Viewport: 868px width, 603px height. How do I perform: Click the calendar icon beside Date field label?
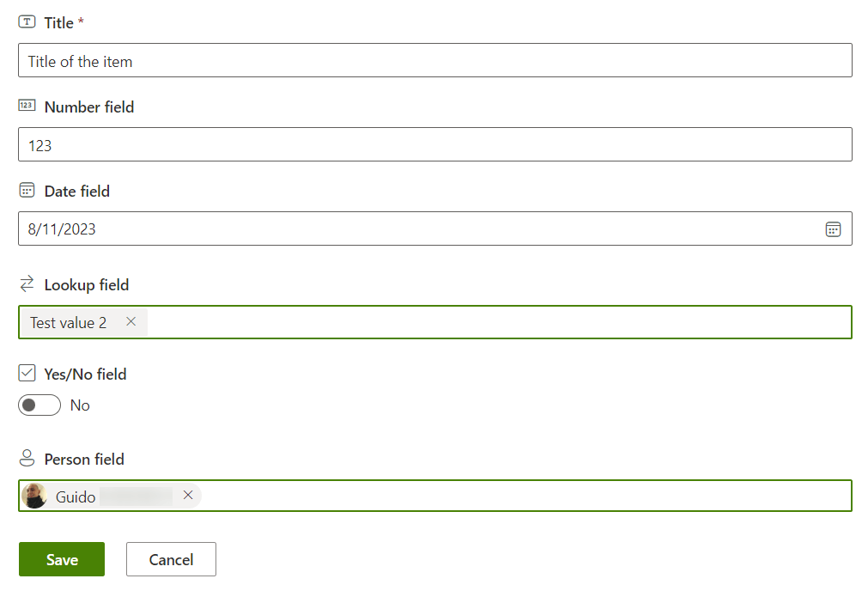pyautogui.click(x=27, y=191)
